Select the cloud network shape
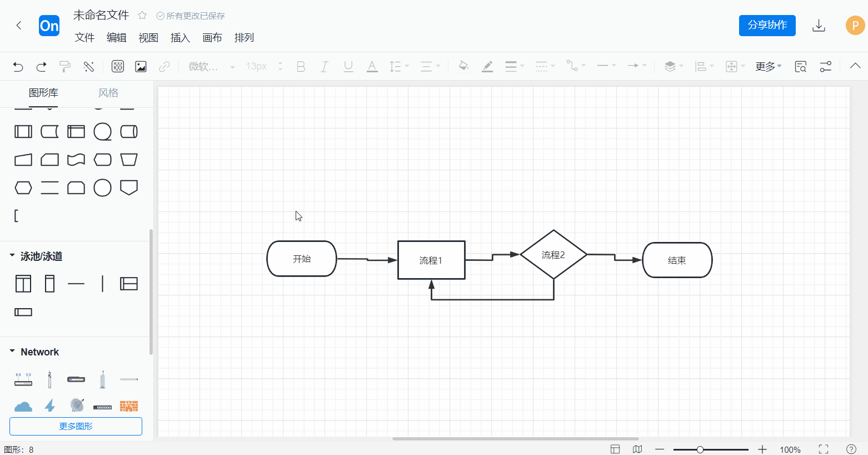Viewport: 868px width, 455px height. (x=23, y=406)
